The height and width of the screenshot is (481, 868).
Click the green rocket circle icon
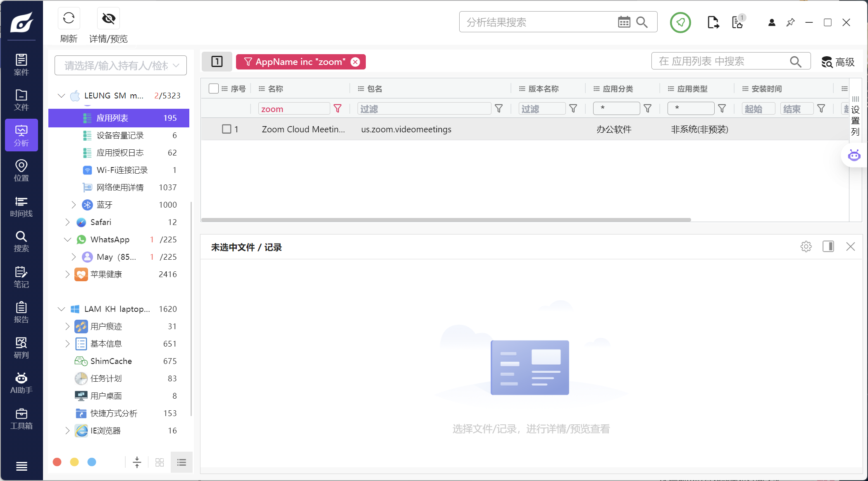(680, 22)
